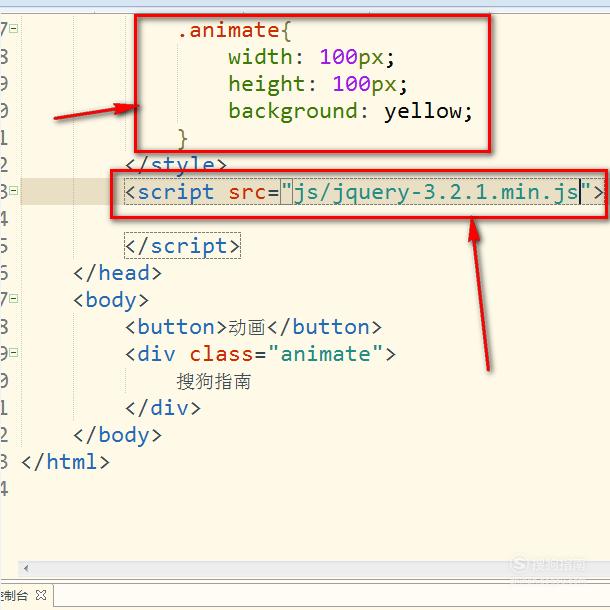Click the 动画 button label text

tap(247, 327)
